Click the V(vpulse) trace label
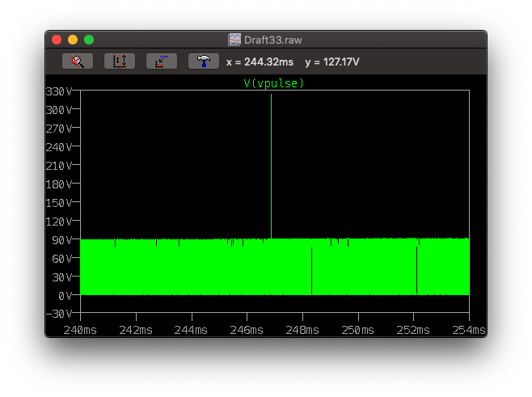 point(273,83)
